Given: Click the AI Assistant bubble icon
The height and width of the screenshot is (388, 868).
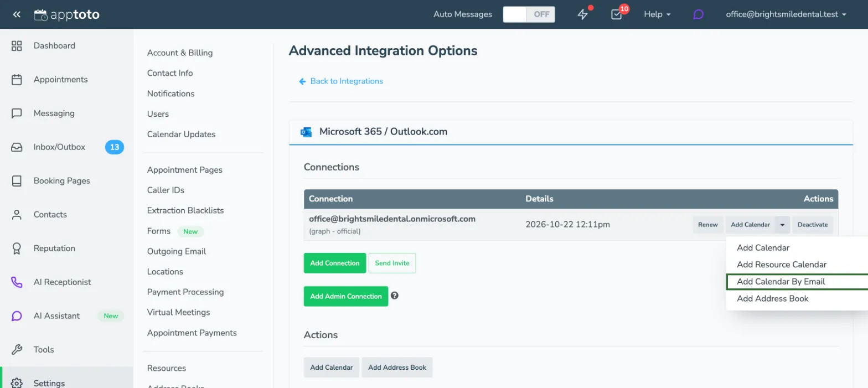Looking at the screenshot, I should point(17,315).
